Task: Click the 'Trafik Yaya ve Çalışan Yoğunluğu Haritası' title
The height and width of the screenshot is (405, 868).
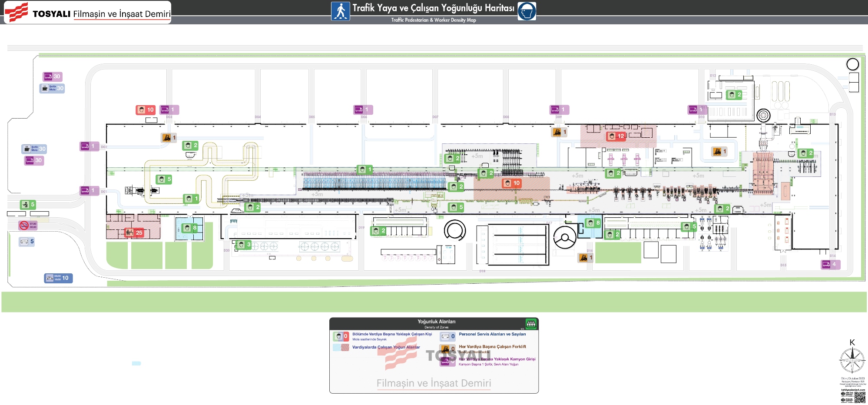Action: pos(433,8)
